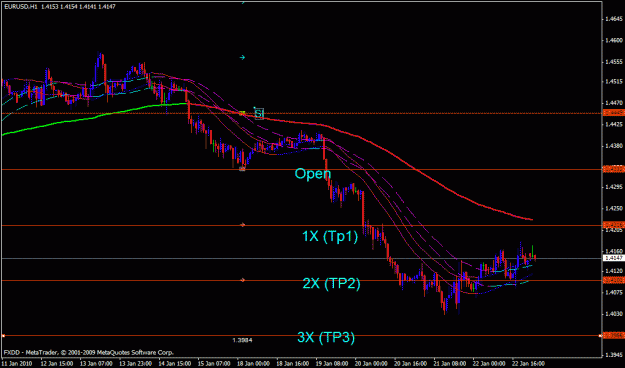Click the orange price tag of the TP3 line
This screenshot has height=368, width=625.
[x=614, y=336]
